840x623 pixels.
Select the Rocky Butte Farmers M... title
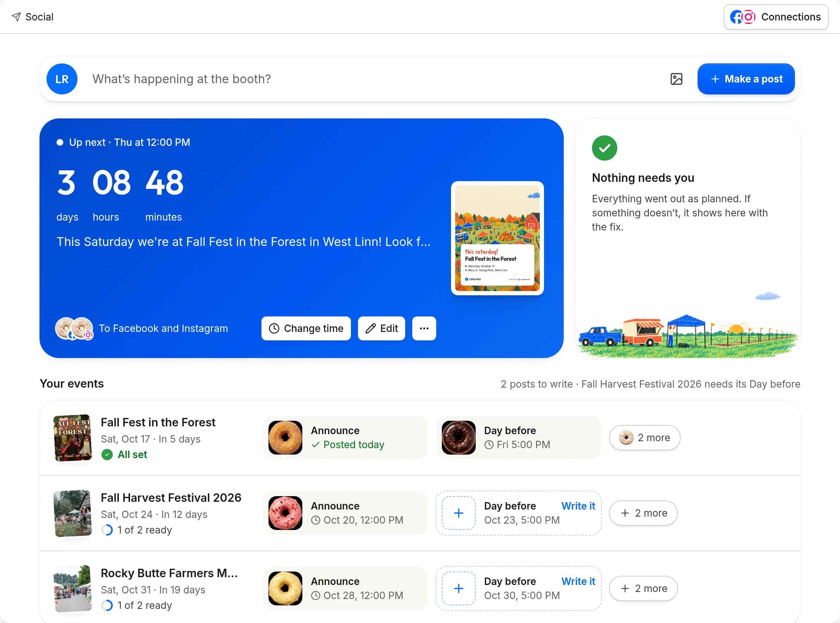169,573
